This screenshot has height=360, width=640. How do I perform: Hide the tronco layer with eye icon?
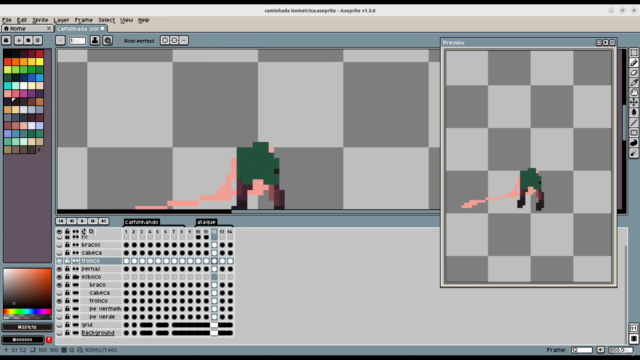click(60, 261)
